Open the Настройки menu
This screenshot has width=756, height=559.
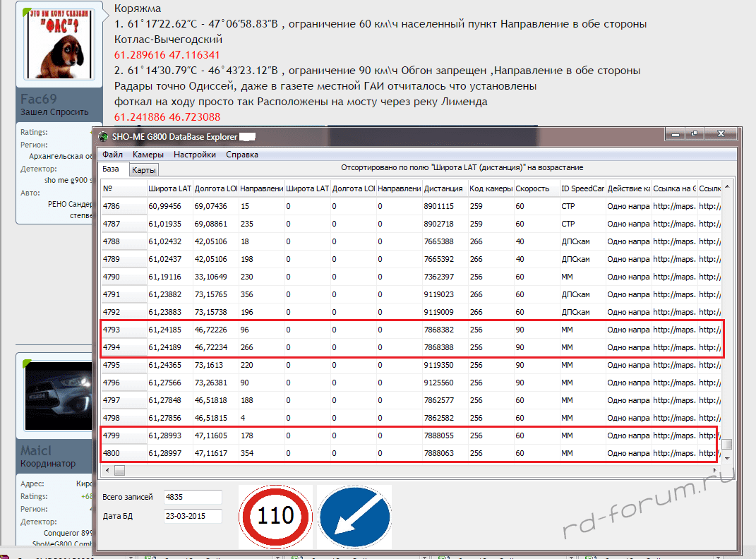pos(195,155)
